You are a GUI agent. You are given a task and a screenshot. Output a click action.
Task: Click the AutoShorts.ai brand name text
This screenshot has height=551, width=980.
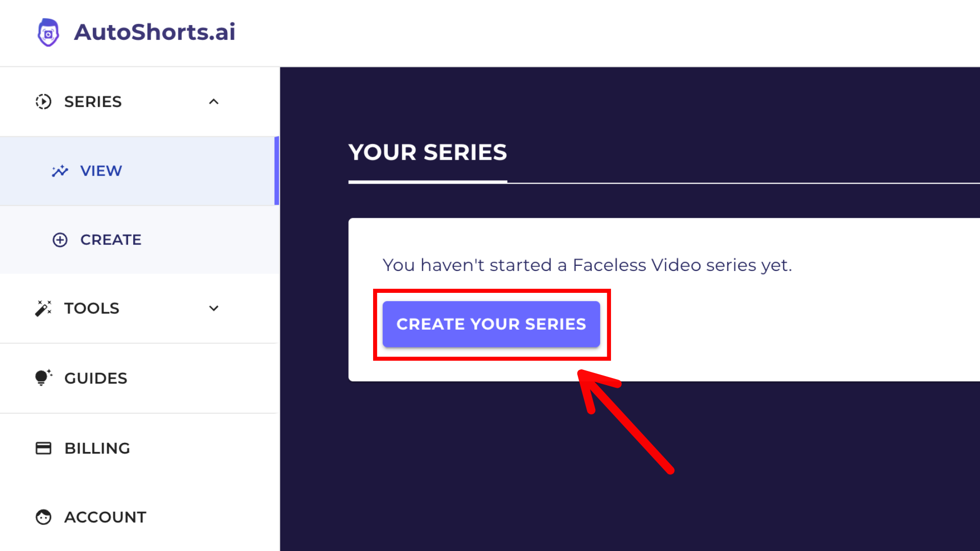[x=155, y=32]
